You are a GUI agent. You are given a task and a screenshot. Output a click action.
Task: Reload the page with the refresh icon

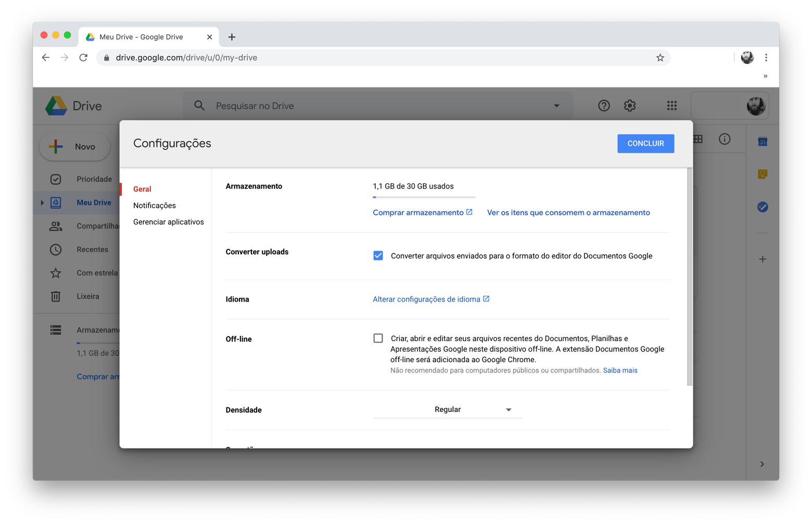[83, 58]
